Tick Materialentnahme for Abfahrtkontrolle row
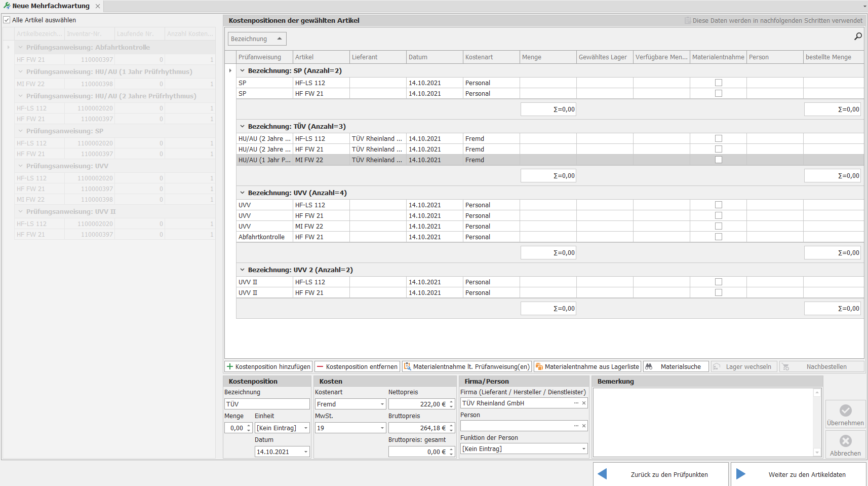The height and width of the screenshot is (486, 868). click(x=718, y=237)
